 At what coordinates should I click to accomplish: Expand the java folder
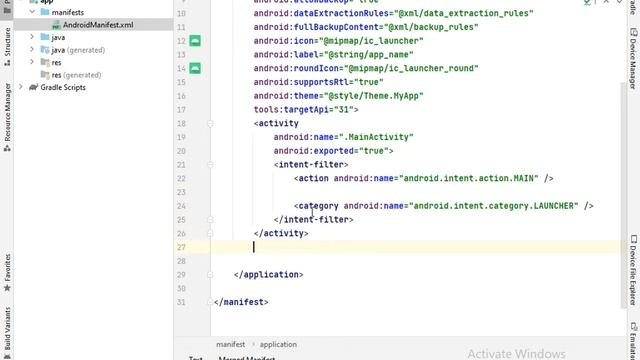(32, 37)
